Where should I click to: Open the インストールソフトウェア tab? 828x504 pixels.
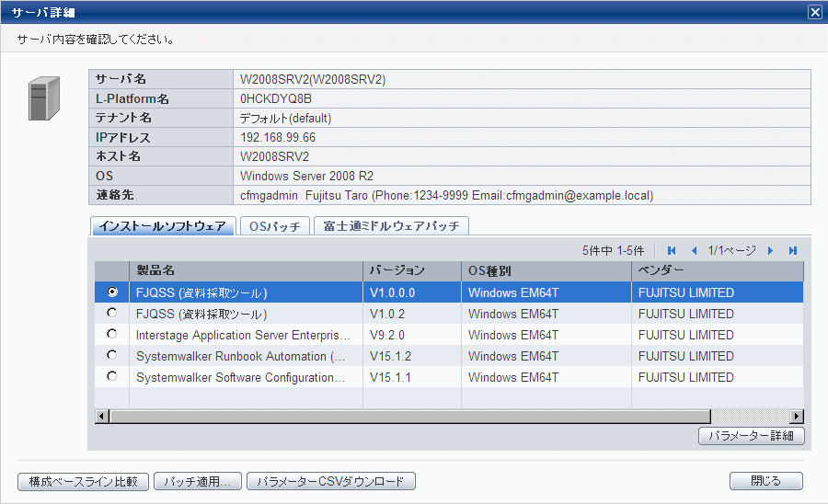click(163, 226)
